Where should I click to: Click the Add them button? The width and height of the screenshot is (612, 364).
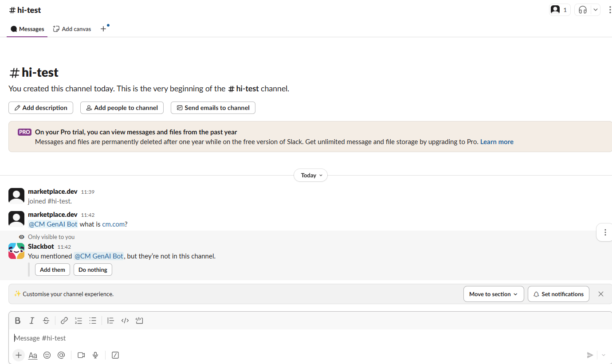[x=52, y=270]
